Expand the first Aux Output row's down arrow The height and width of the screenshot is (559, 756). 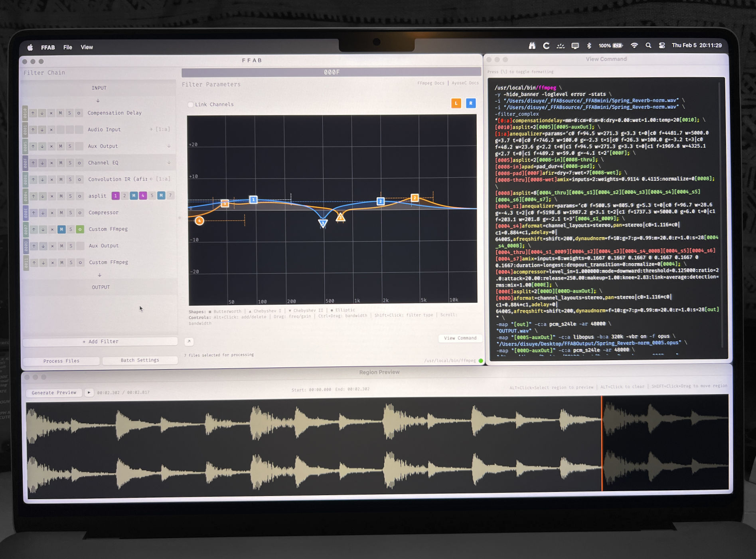tap(169, 146)
